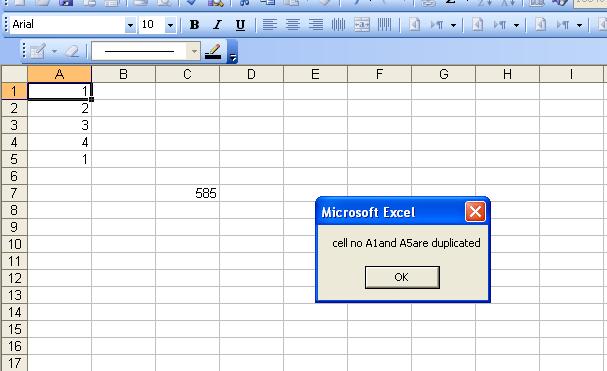Image resolution: width=607 pixels, height=371 pixels.
Task: Align cell text right
Action: pyautogui.click(x=316, y=25)
